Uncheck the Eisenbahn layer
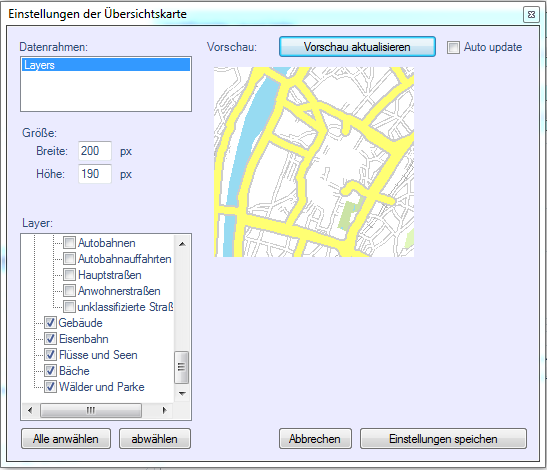This screenshot has width=547, height=470. (x=50, y=339)
